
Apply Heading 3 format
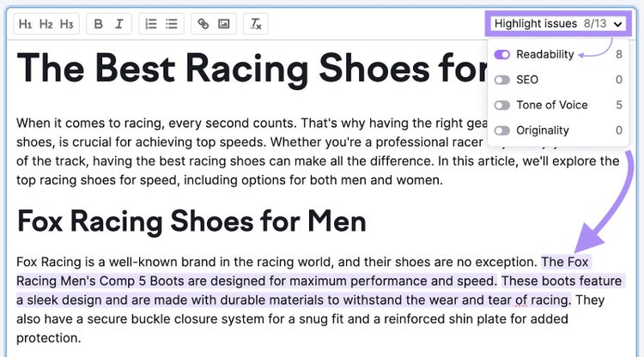tap(66, 24)
